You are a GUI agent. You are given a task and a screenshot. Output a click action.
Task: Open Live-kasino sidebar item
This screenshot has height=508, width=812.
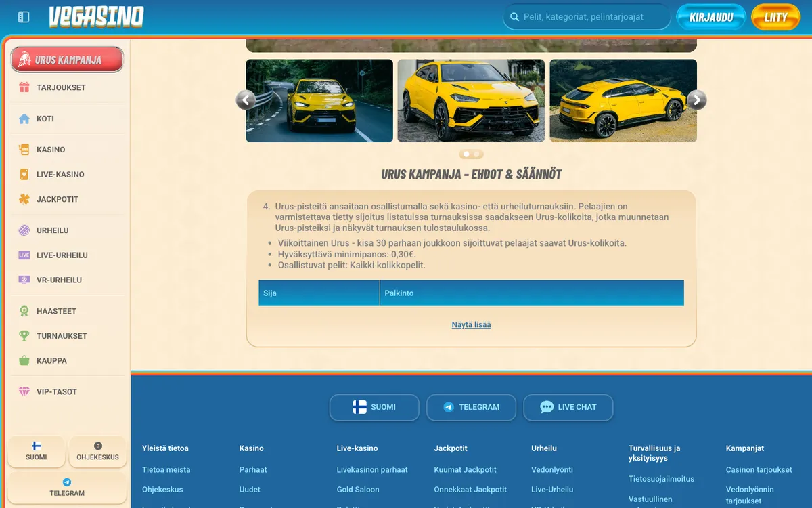click(67, 175)
